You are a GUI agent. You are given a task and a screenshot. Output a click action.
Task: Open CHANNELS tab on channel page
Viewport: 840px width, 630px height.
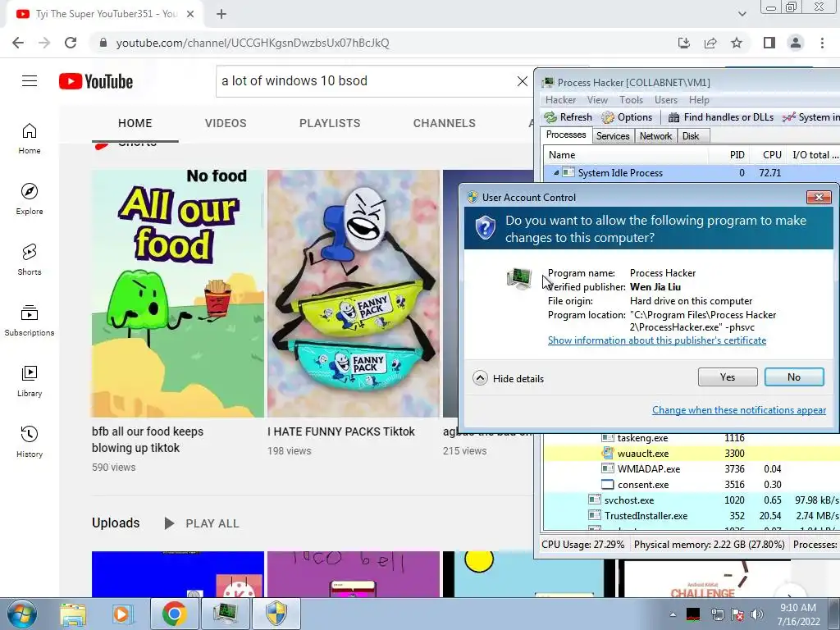pyautogui.click(x=444, y=123)
